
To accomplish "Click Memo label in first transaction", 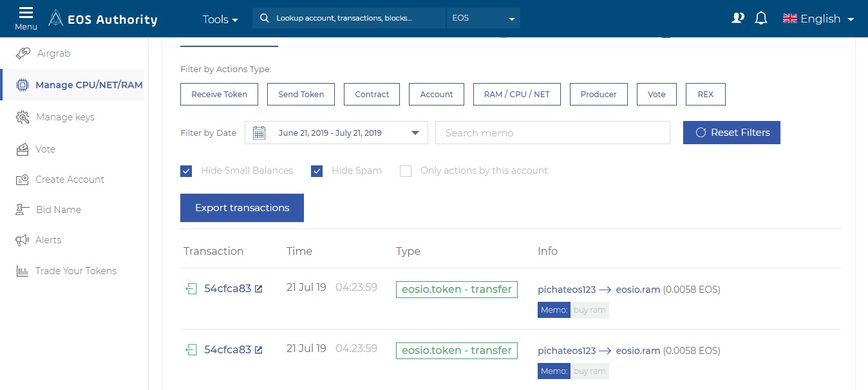I will point(554,310).
